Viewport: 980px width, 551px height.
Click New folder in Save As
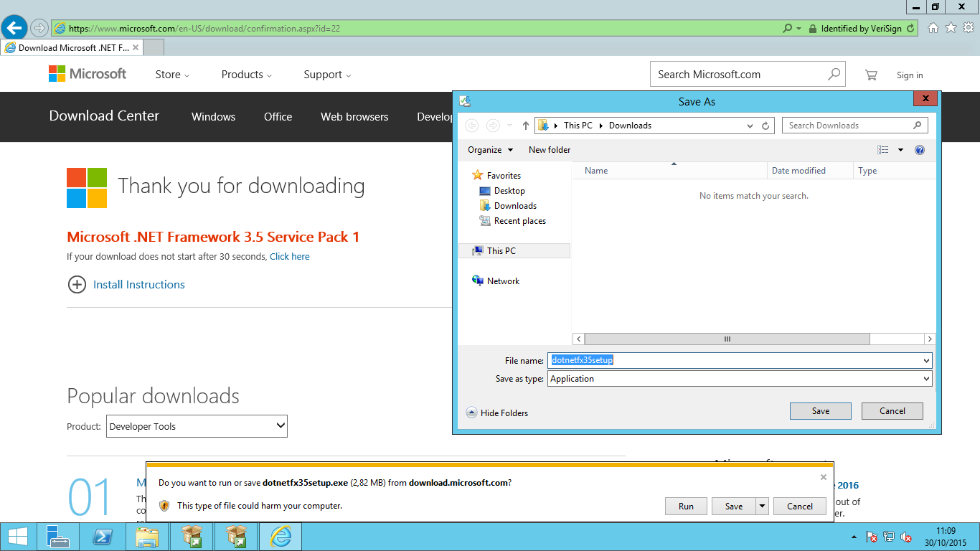click(550, 150)
